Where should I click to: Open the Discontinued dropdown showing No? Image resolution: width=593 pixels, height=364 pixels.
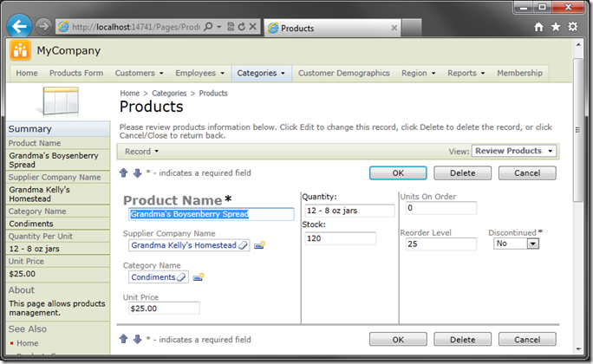point(516,244)
